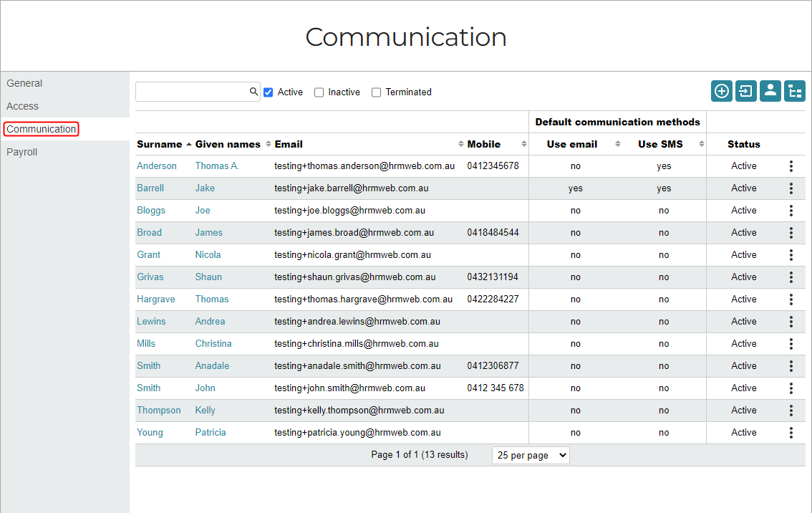Open the three-dot menu for Lewins
The image size is (812, 513).
[791, 321]
